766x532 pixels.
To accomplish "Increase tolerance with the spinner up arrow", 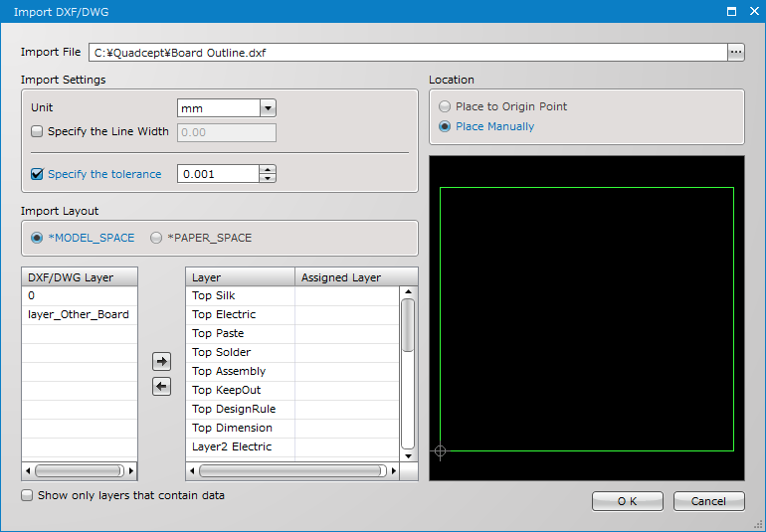I will 268,169.
